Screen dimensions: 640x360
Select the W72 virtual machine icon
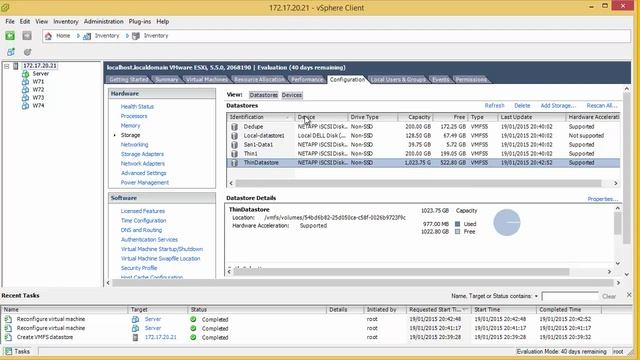[x=25, y=89]
